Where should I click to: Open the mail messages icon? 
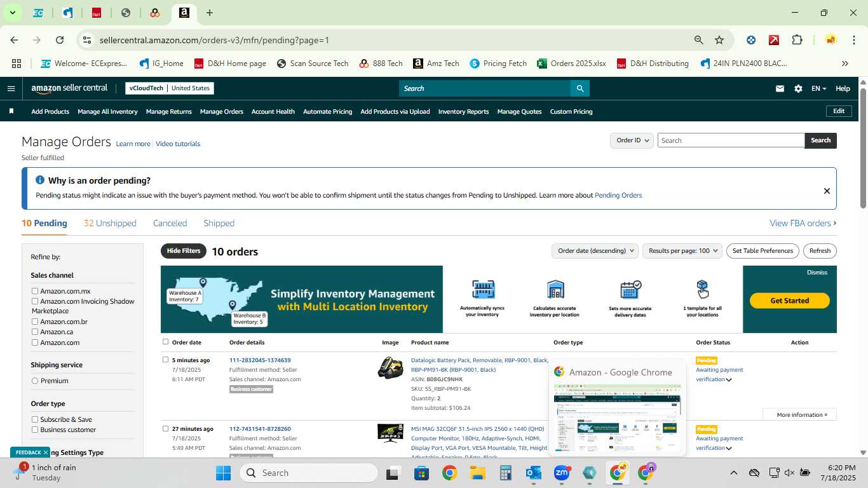780,88
